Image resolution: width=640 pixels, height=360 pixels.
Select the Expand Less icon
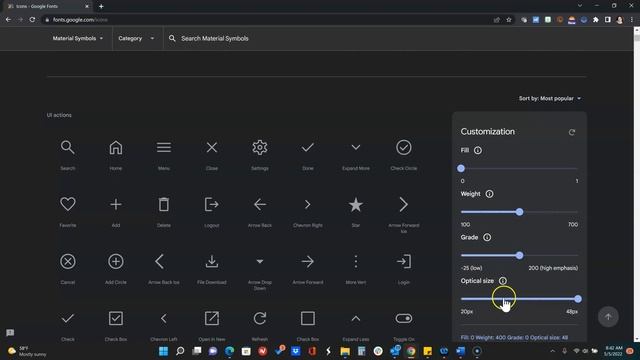[356, 318]
